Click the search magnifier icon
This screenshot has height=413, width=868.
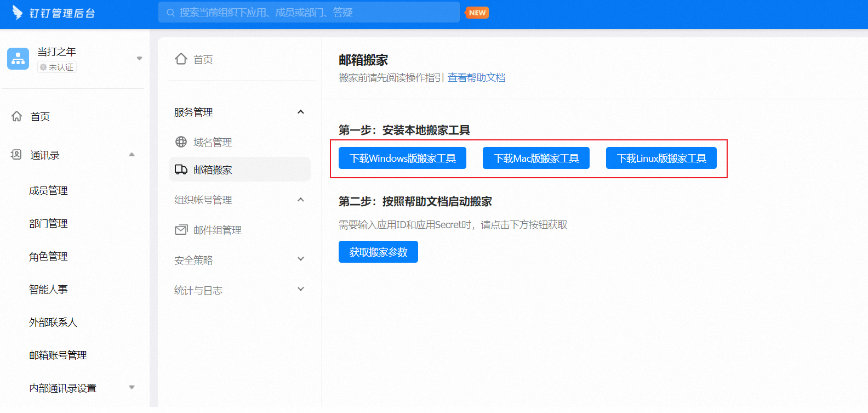coord(171,13)
